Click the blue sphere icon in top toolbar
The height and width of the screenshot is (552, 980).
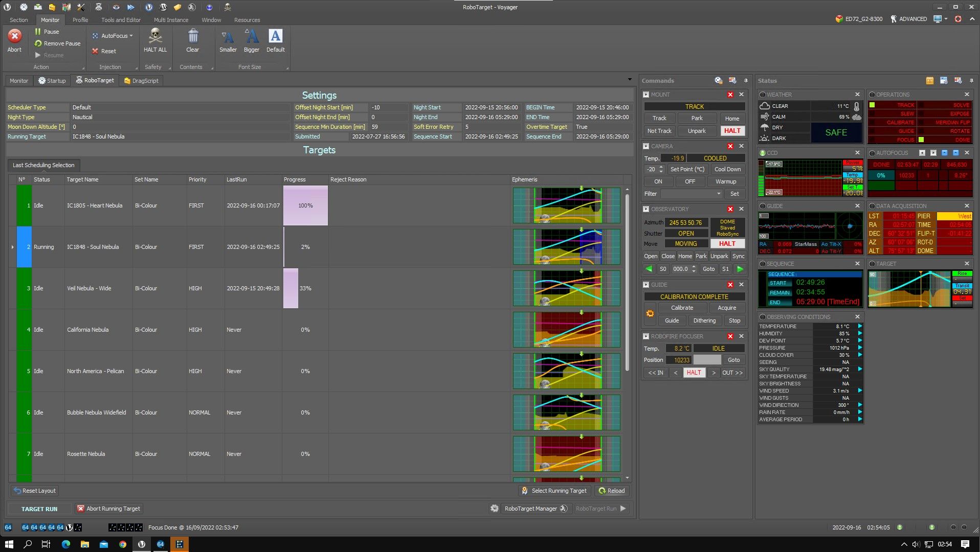(x=209, y=7)
